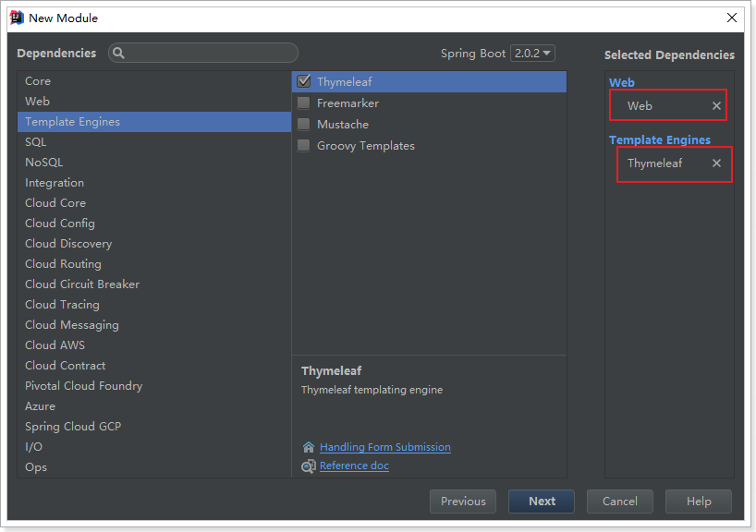Viewport: 756px width, 532px height.
Task: Click the reference doc globe icon
Action: [309, 466]
